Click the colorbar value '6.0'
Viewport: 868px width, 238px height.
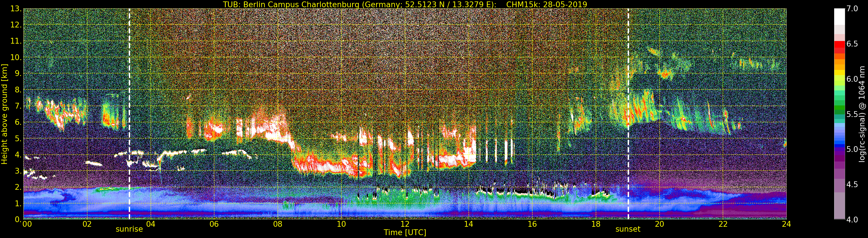click(x=852, y=79)
